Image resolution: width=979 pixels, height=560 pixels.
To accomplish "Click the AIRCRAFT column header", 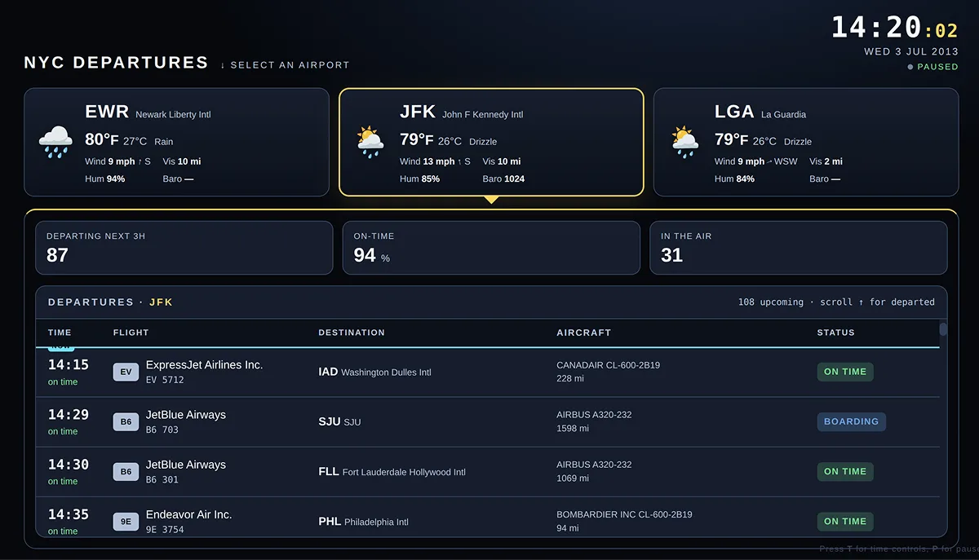I will 584,333.
